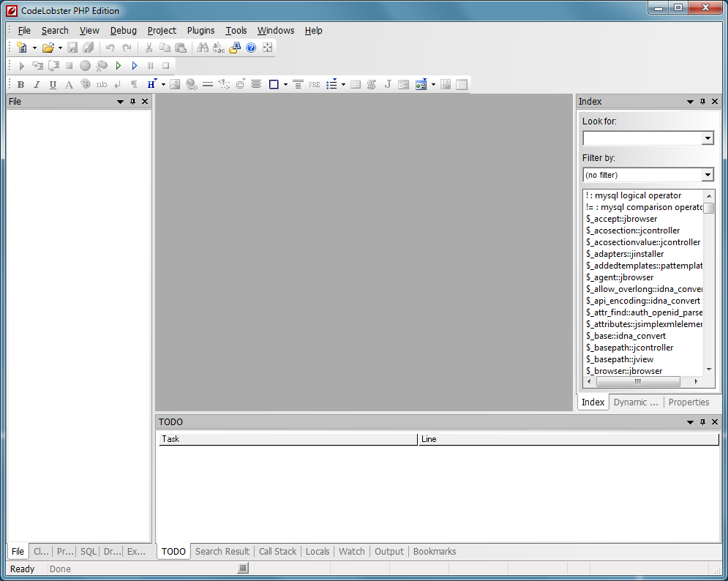The height and width of the screenshot is (581, 728).
Task: Toggle auto-hide pin on TODO panel
Action: [x=702, y=421]
